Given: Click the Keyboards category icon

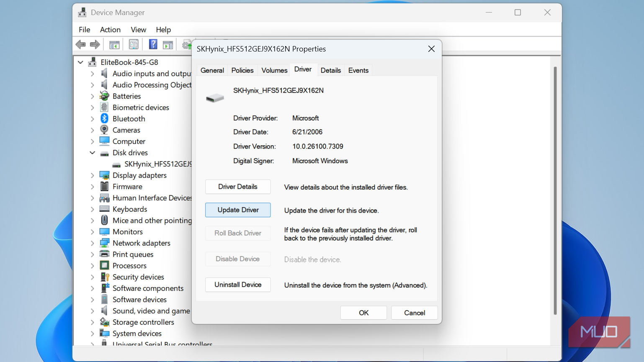Looking at the screenshot, I should click(x=104, y=209).
